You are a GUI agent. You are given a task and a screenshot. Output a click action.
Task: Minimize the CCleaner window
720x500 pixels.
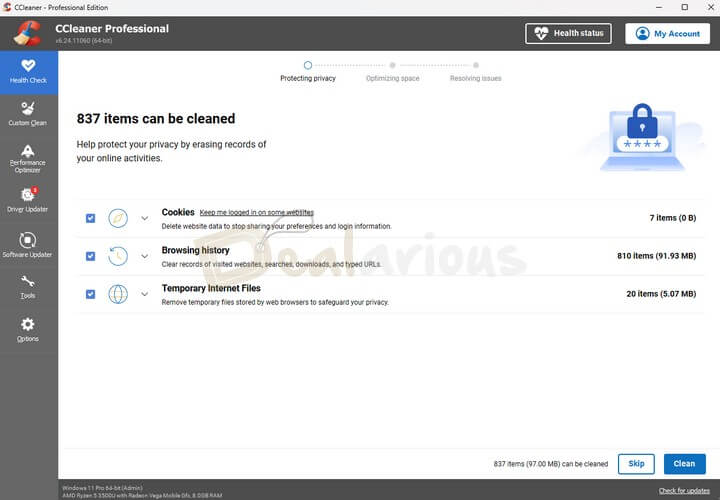[x=659, y=7]
